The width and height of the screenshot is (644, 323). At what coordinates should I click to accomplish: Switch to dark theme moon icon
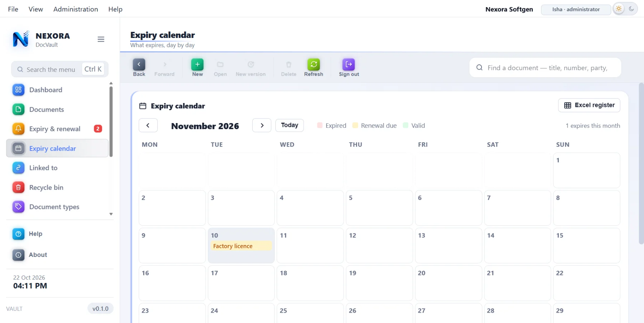(631, 9)
